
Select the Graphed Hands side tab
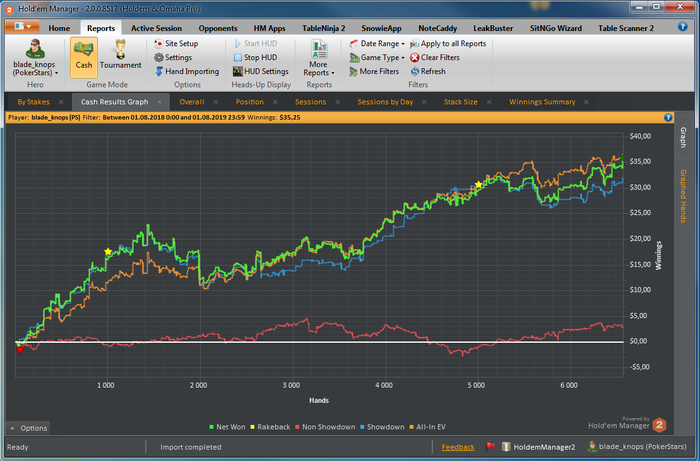(683, 196)
